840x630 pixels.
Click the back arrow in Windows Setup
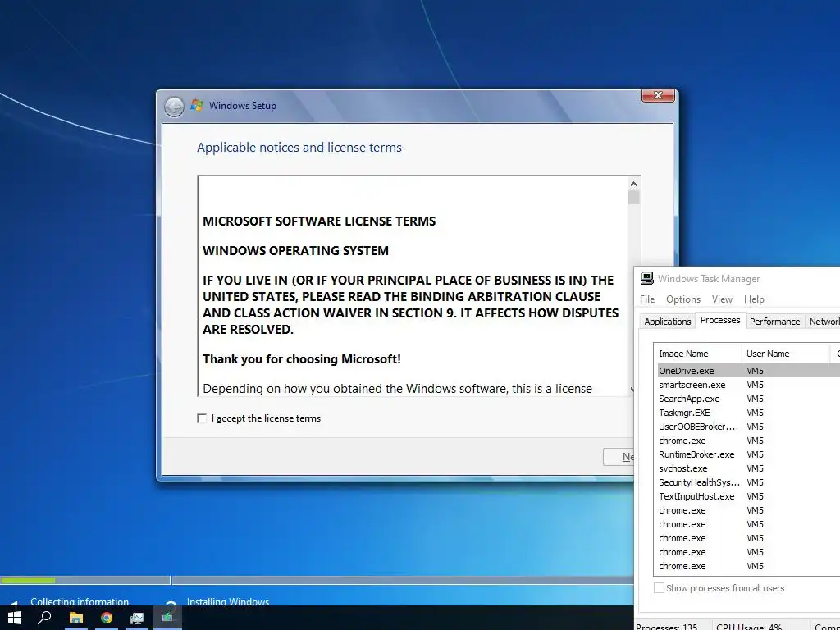point(174,107)
